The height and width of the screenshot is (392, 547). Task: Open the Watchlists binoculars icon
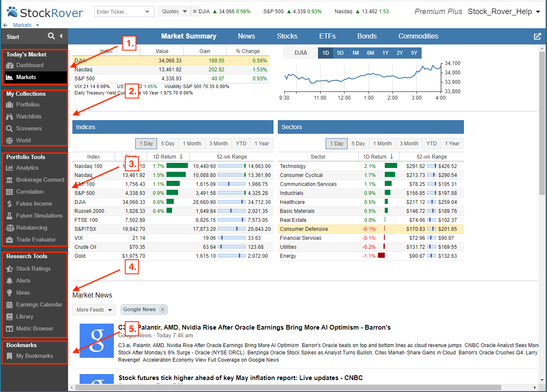pos(9,117)
